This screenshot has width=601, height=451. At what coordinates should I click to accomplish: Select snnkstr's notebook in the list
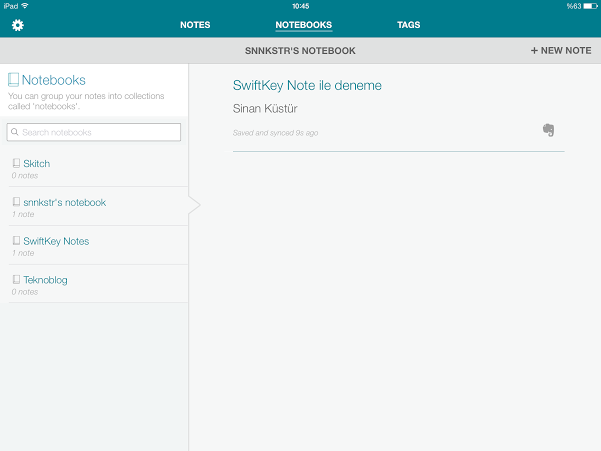coord(98,207)
